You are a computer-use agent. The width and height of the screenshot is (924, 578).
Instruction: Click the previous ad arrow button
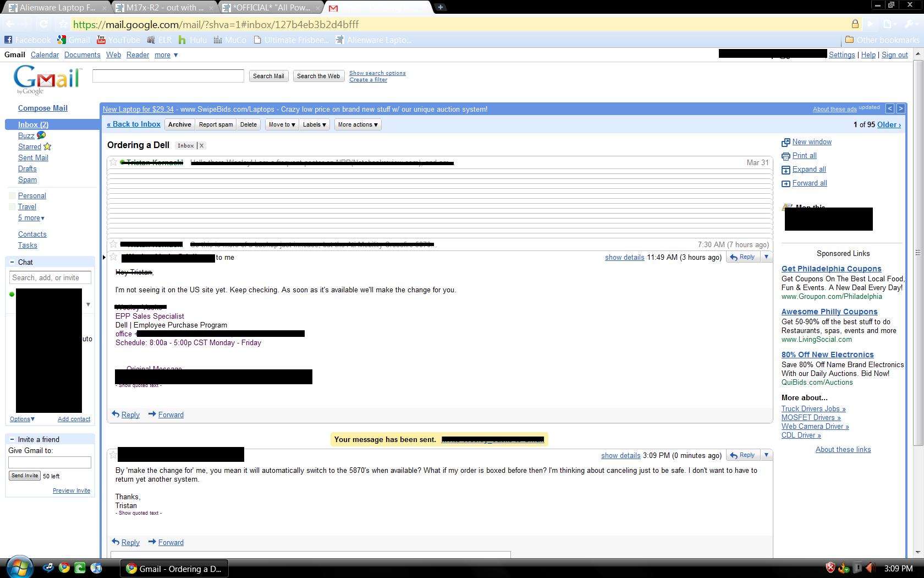[890, 108]
